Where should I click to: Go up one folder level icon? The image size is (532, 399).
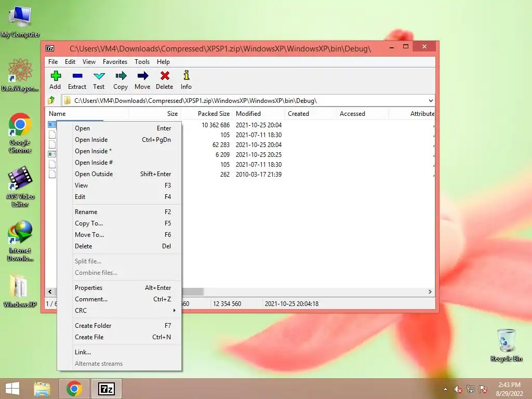(51, 100)
